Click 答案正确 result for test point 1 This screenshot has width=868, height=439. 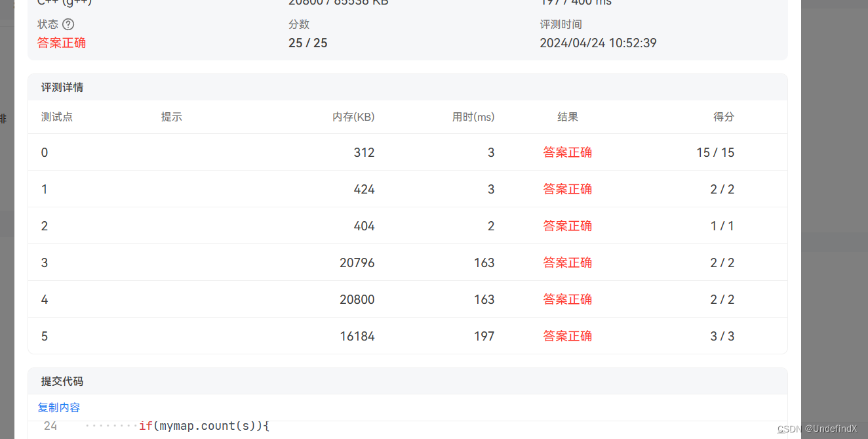(567, 189)
